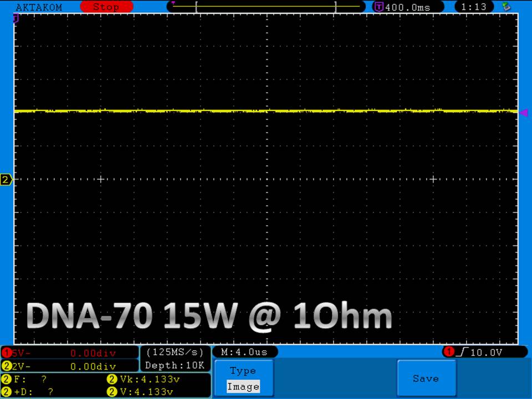Change the Image type selection
The image size is (532, 399).
pos(243,387)
